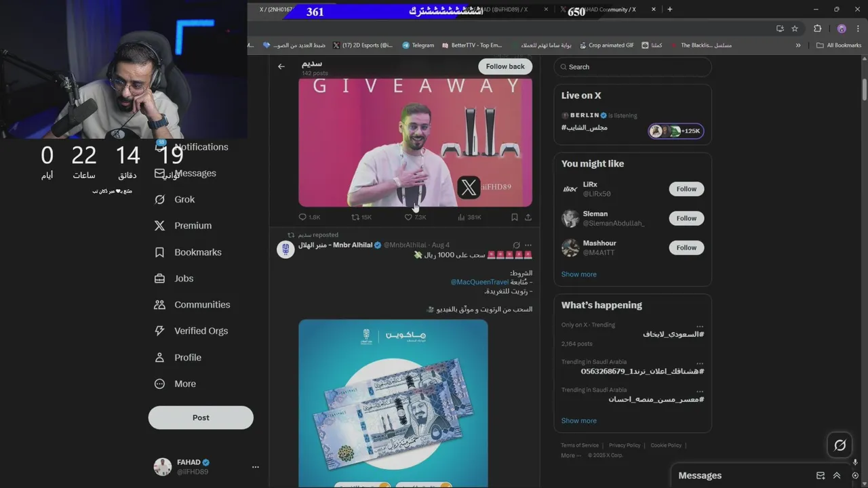Viewport: 868px width, 488px height.
Task: Open options for the #معسر_مسن_منصه_احسان trend
Action: tap(700, 390)
